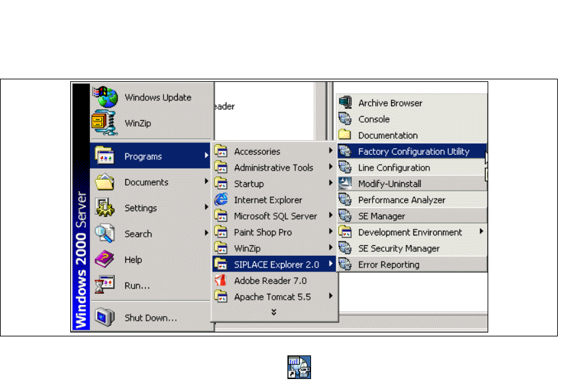Screen dimensions: 588x381
Task: Open the Run... dialog entry
Action: coord(152,285)
